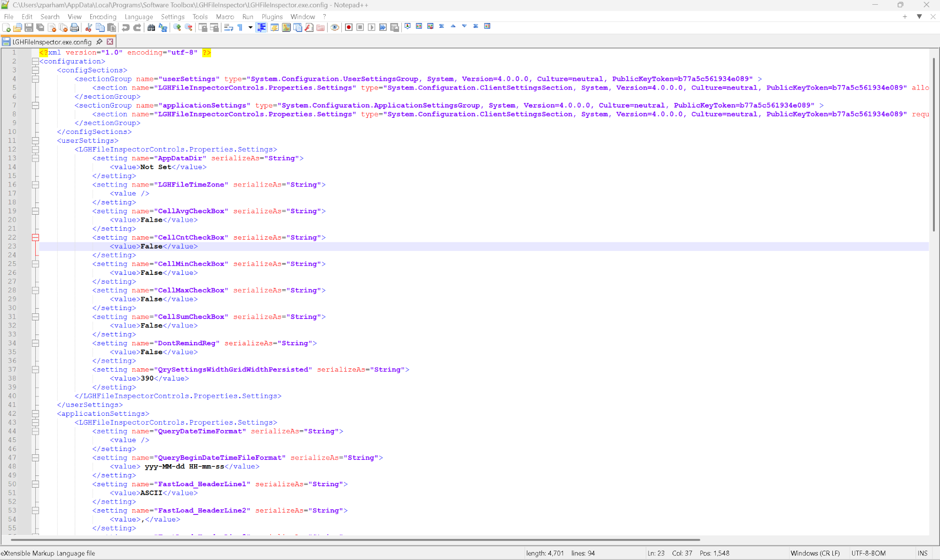Enable file monitoring with the eye icon

(335, 27)
